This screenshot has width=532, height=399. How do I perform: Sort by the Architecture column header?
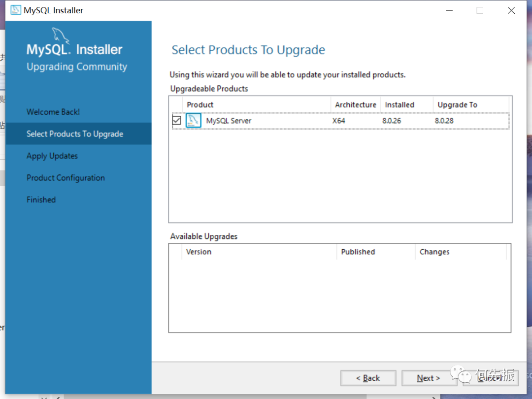(356, 105)
